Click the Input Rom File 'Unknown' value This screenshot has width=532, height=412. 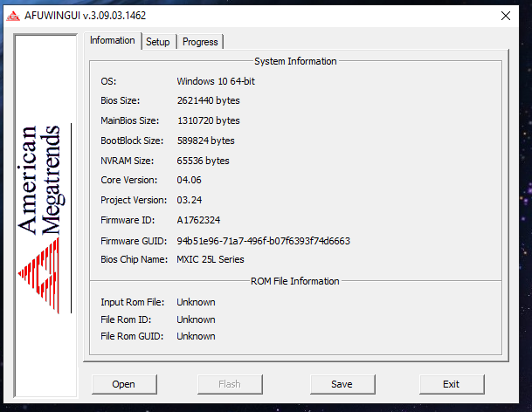tap(196, 302)
